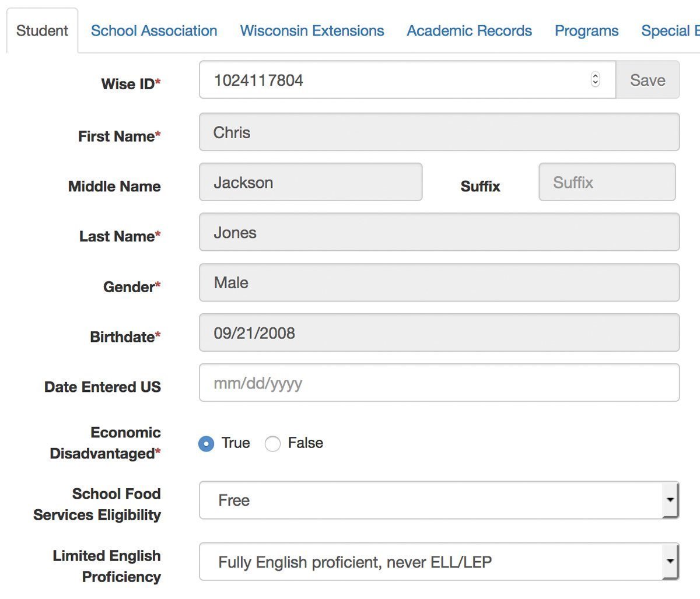Open School Food Services Eligibility dropdown

[439, 500]
